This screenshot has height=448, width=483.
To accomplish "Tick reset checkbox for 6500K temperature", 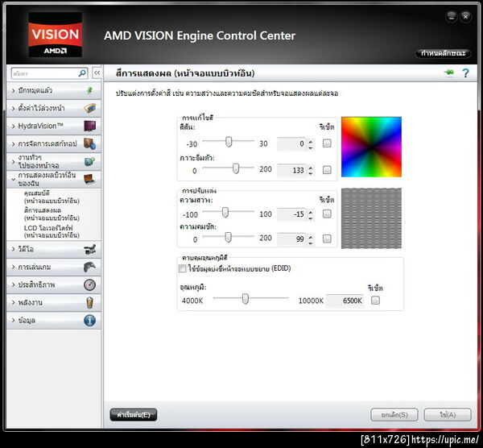I will pyautogui.click(x=375, y=301).
